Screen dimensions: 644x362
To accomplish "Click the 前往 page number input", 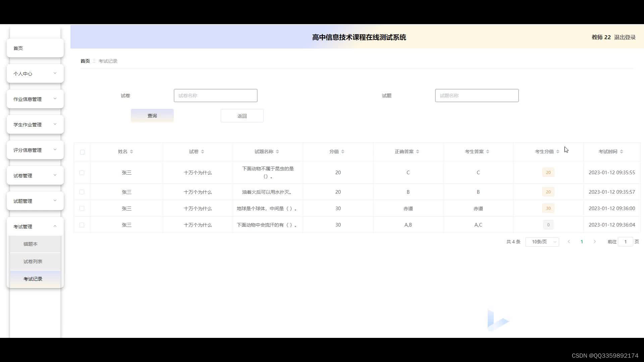I will (x=626, y=242).
